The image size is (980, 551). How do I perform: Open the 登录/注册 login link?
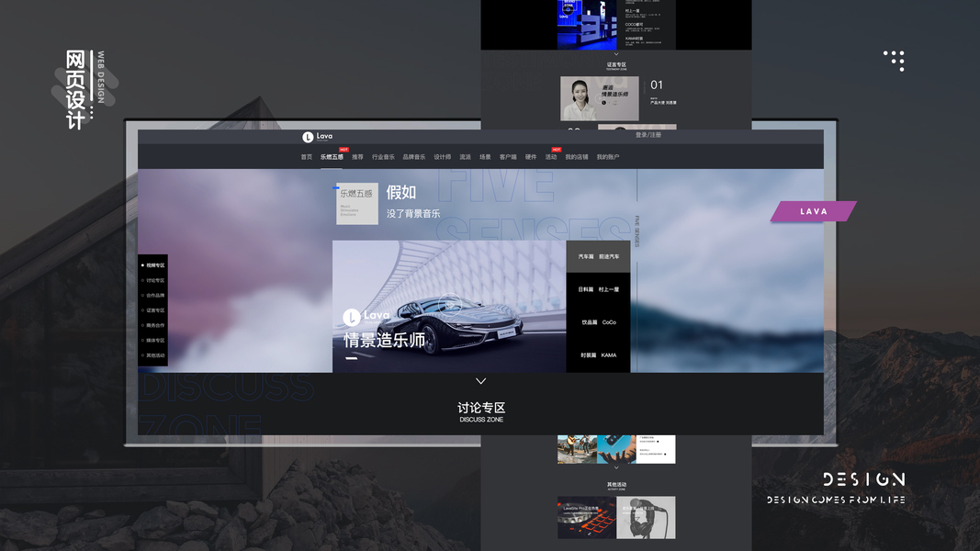point(648,135)
